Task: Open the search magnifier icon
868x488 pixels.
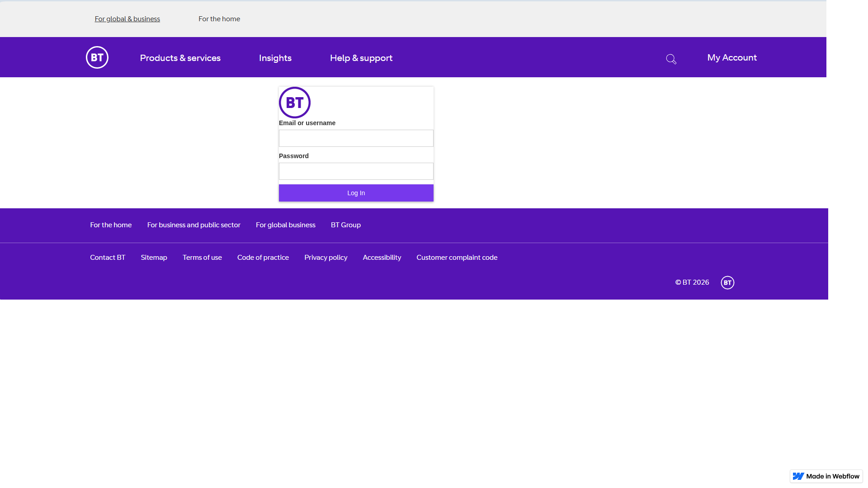Action: [x=671, y=59]
